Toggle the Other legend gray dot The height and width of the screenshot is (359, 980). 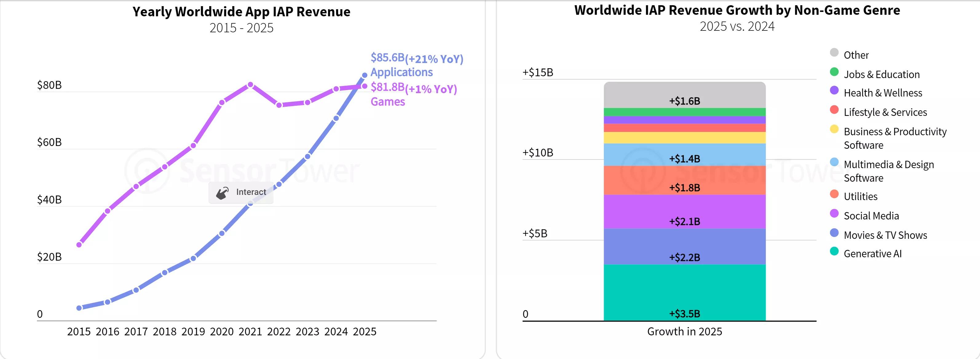834,53
